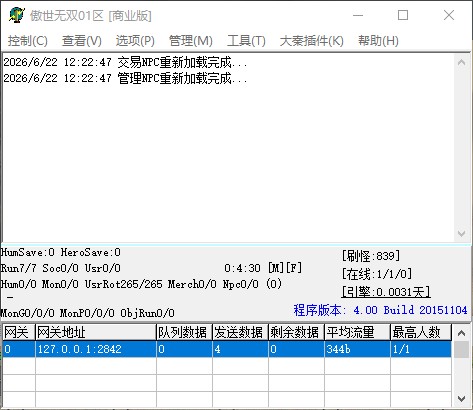Click the UsrRot265/265 status text
473x410 pixels.
click(x=124, y=284)
